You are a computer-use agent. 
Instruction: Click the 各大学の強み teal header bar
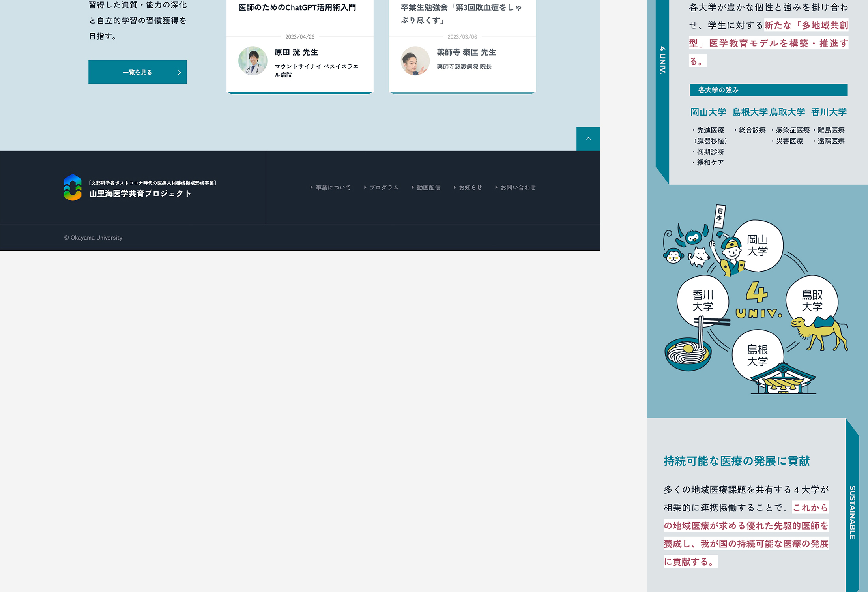768,90
